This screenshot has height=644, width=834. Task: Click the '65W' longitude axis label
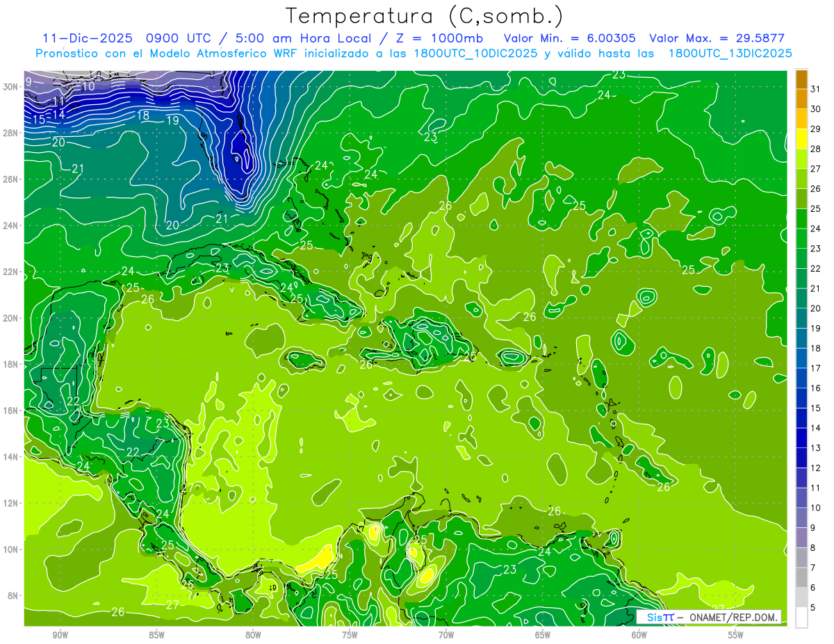coord(543,635)
